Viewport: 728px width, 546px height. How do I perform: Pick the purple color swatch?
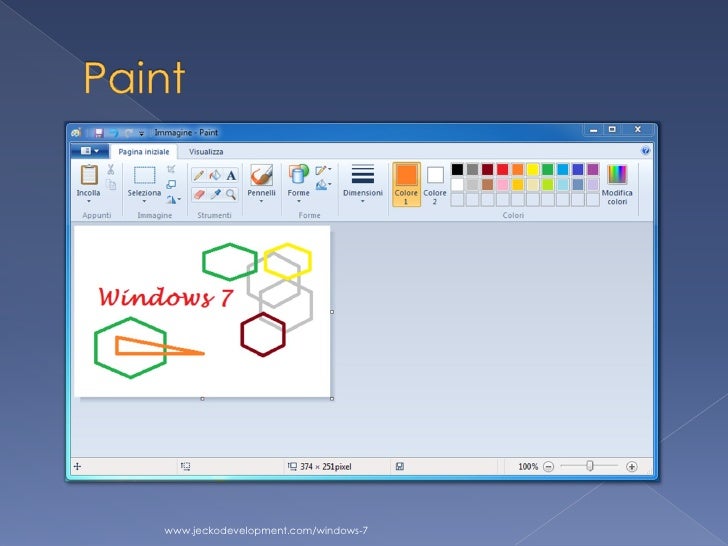(593, 169)
